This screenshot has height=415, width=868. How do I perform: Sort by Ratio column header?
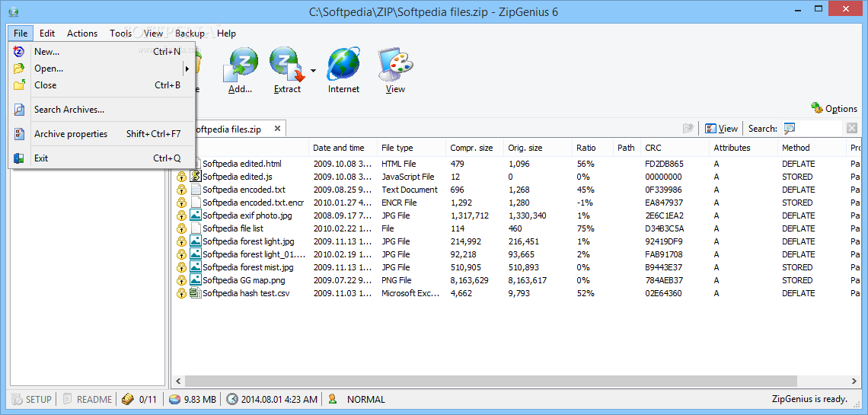[592, 148]
